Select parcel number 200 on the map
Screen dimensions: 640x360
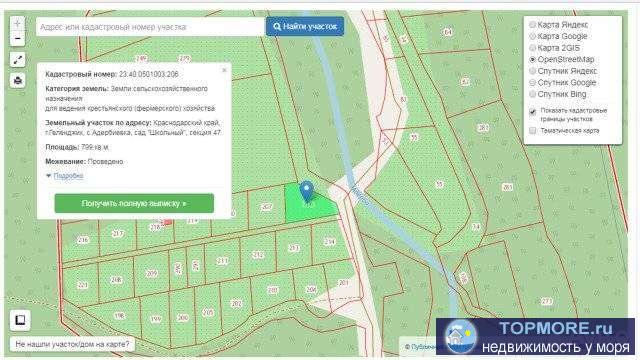click(x=183, y=318)
